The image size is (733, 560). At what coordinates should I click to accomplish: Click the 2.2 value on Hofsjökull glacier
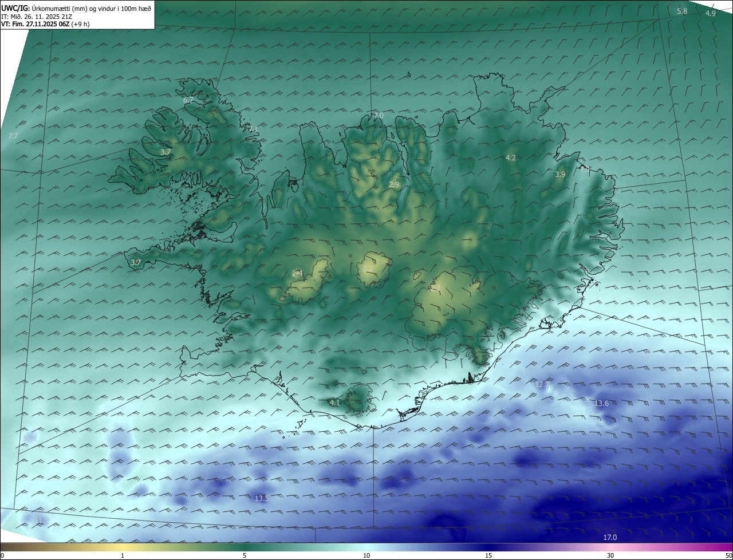368,268
